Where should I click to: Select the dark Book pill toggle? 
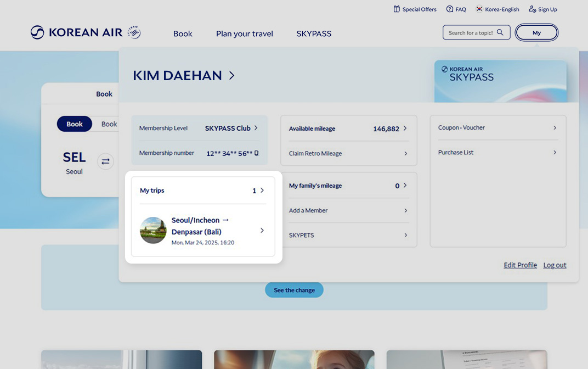[74, 124]
